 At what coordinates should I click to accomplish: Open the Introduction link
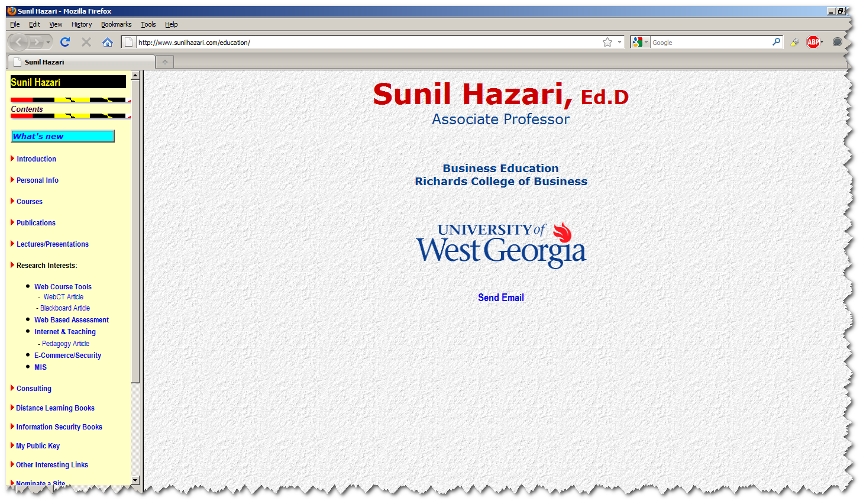(x=36, y=159)
